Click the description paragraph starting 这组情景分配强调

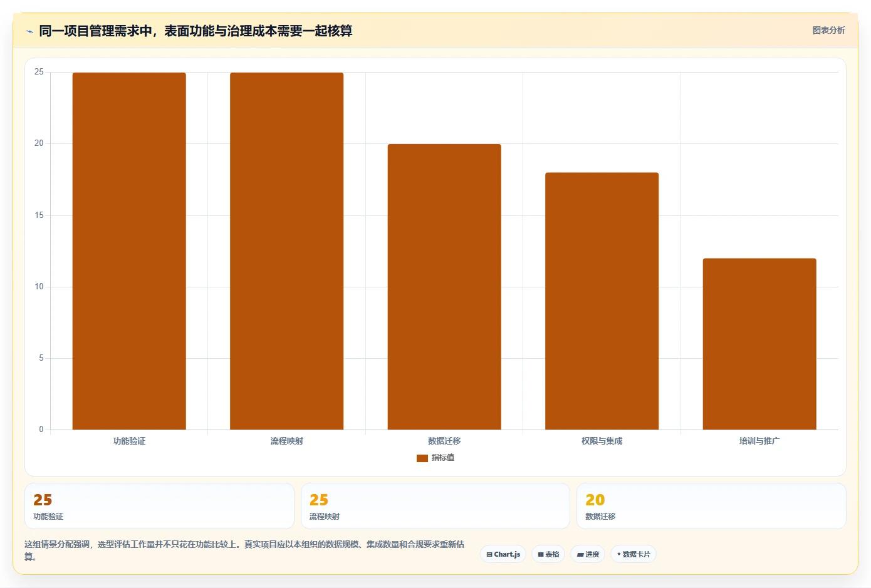[x=244, y=550]
